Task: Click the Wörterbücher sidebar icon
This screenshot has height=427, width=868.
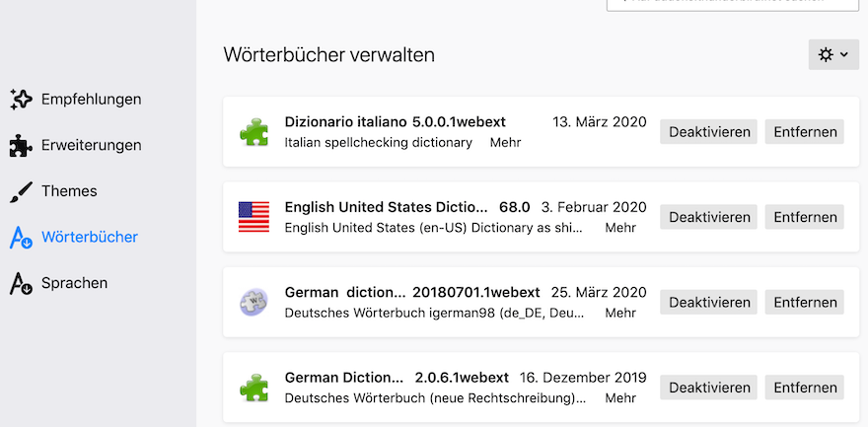Action: 21,237
